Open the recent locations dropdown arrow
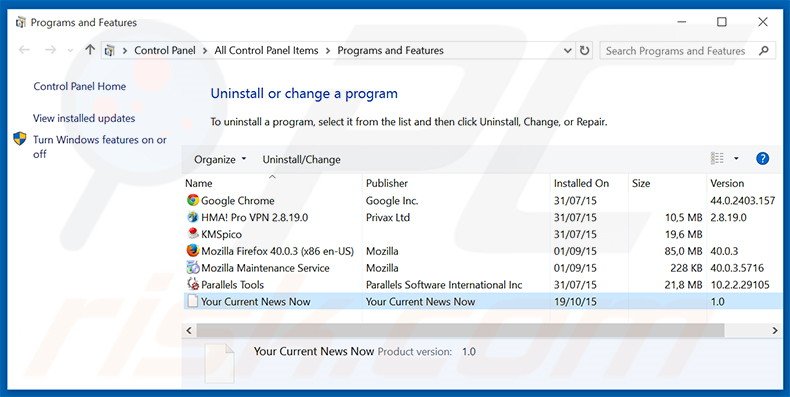The image size is (790, 397). (x=70, y=50)
